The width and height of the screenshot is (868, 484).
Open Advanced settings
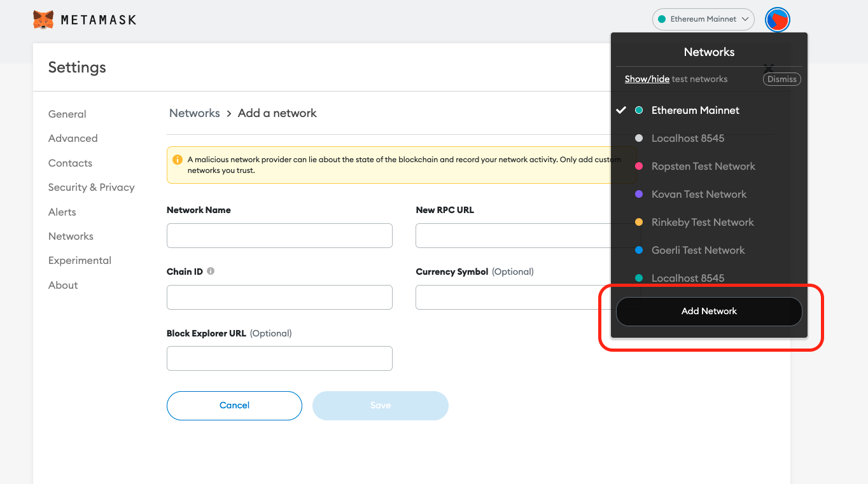(73, 139)
